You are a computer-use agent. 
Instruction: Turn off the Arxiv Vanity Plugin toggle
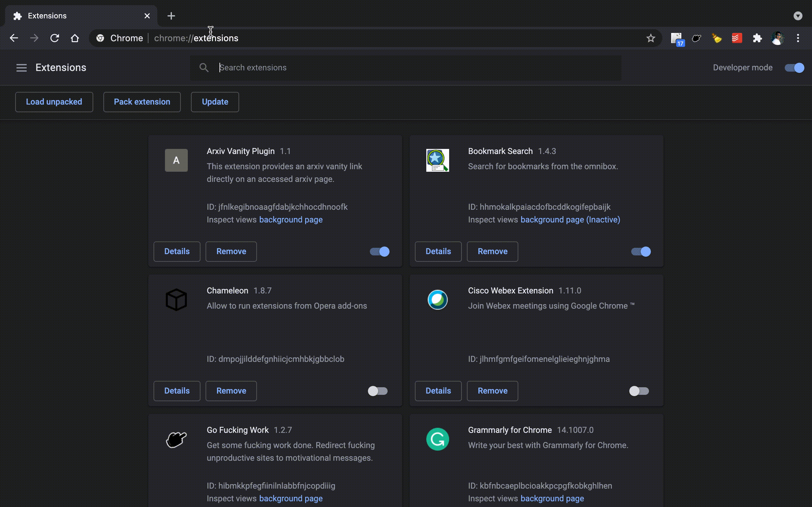pyautogui.click(x=379, y=252)
